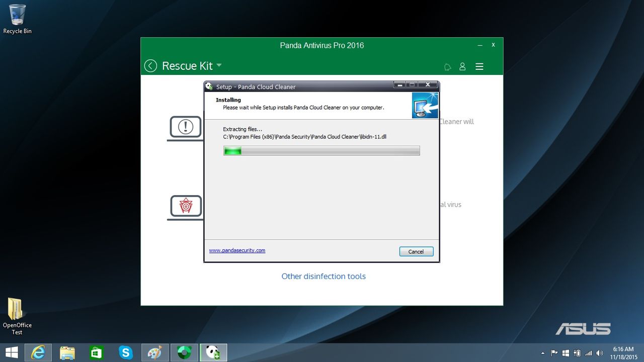Open the taskbar clock showing 6:16 AM
This screenshot has width=644, height=362.
[624, 353]
